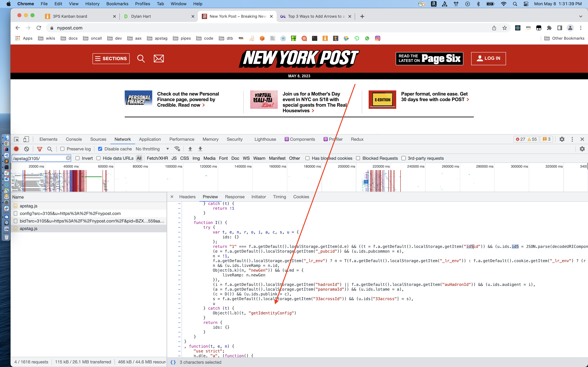The image size is (588, 367).
Task: Open DevTools settings gear
Action: 562,139
